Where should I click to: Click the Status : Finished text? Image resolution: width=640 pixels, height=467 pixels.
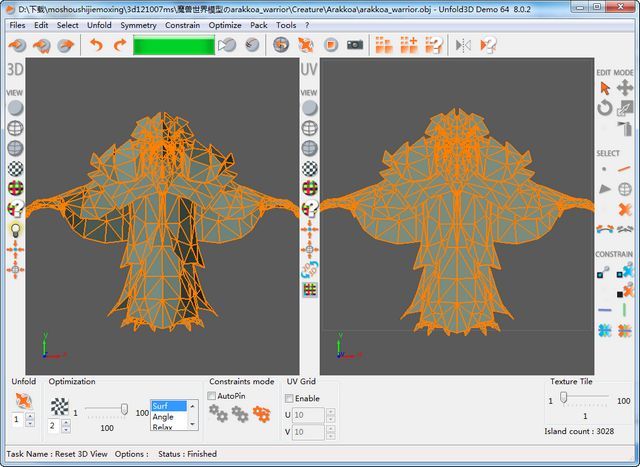[x=187, y=454]
